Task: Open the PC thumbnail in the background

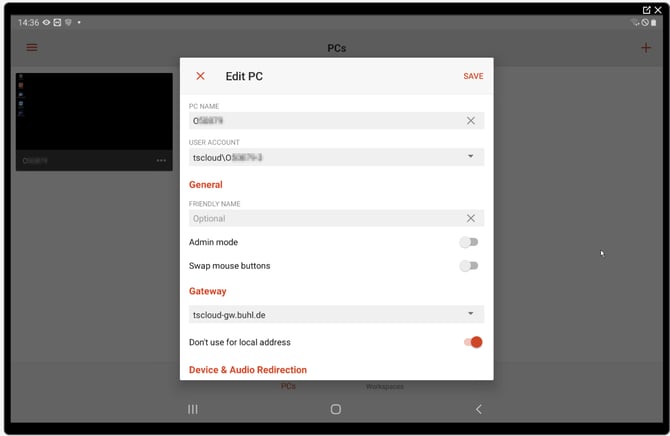Action: pos(94,112)
